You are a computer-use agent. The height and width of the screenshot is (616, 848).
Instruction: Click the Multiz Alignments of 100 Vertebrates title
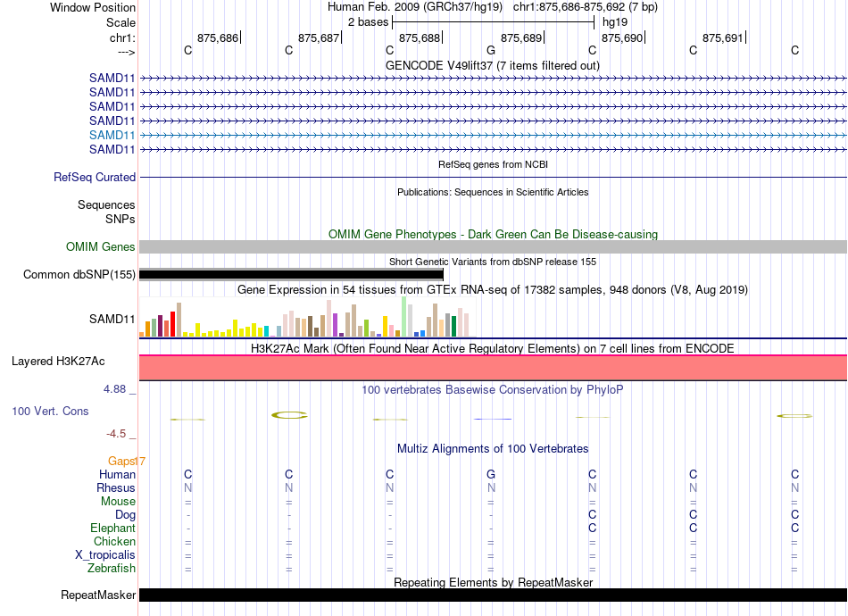click(x=493, y=449)
